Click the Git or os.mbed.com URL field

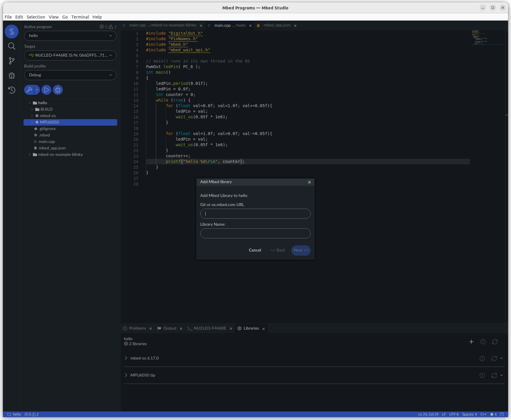(255, 214)
